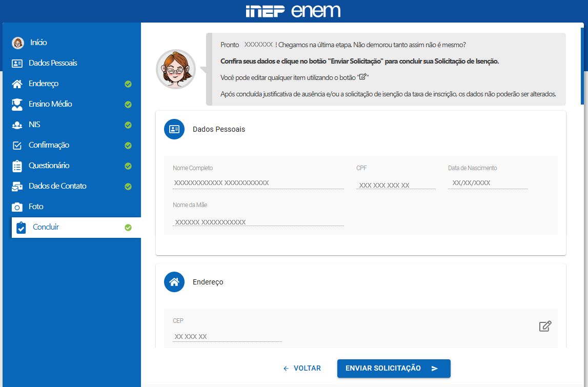Click the NIS people icon in sidebar
The image size is (588, 387).
coord(17,125)
